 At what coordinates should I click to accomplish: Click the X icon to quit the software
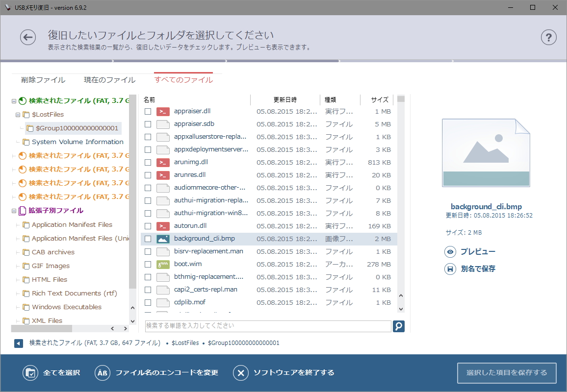[240, 372]
